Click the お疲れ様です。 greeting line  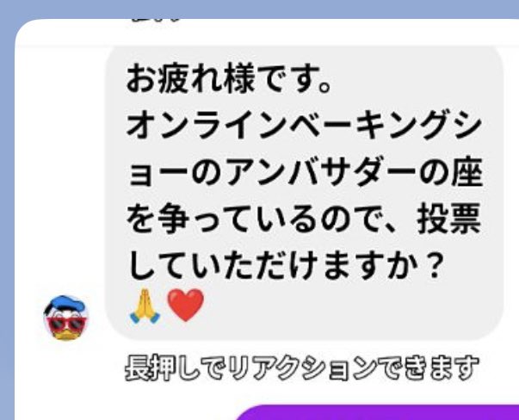[228, 79]
